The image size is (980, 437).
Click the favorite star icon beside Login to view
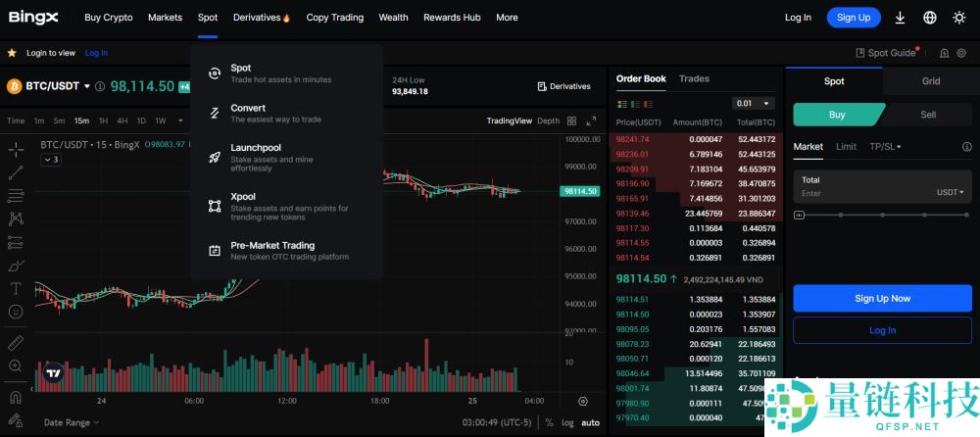(x=12, y=53)
